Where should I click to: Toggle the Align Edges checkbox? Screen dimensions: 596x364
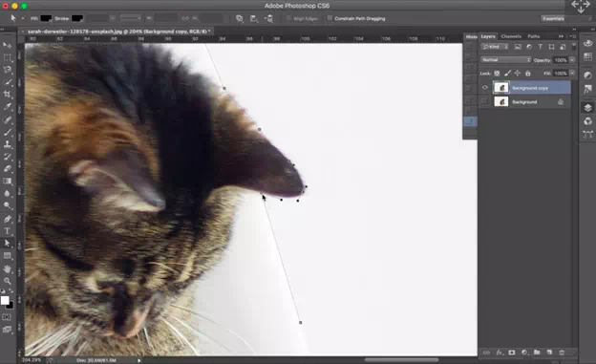coord(288,18)
